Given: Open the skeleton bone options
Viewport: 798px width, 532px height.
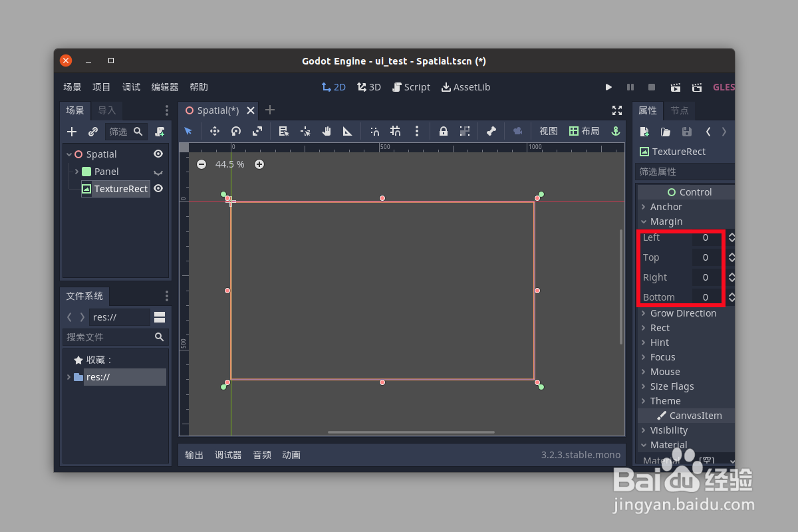Looking at the screenshot, I should coord(491,131).
